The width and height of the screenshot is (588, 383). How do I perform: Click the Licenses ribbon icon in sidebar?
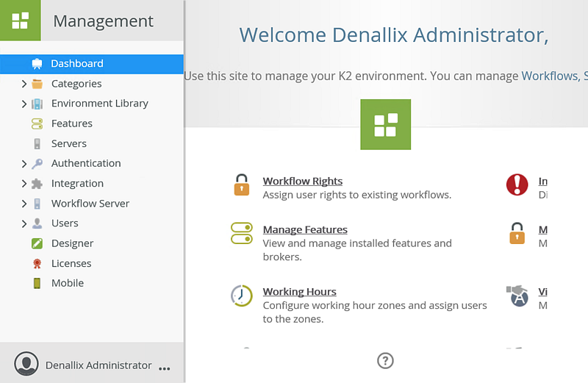37,263
